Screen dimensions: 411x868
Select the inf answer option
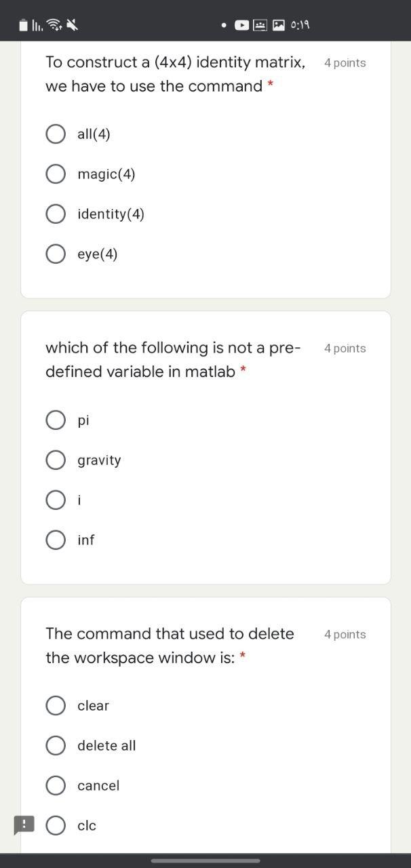[x=56, y=540]
